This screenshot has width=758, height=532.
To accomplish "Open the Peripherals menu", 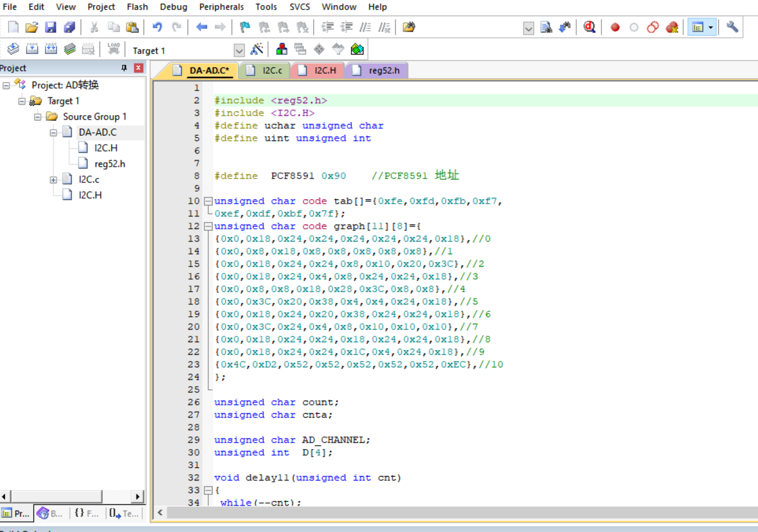I will (221, 7).
